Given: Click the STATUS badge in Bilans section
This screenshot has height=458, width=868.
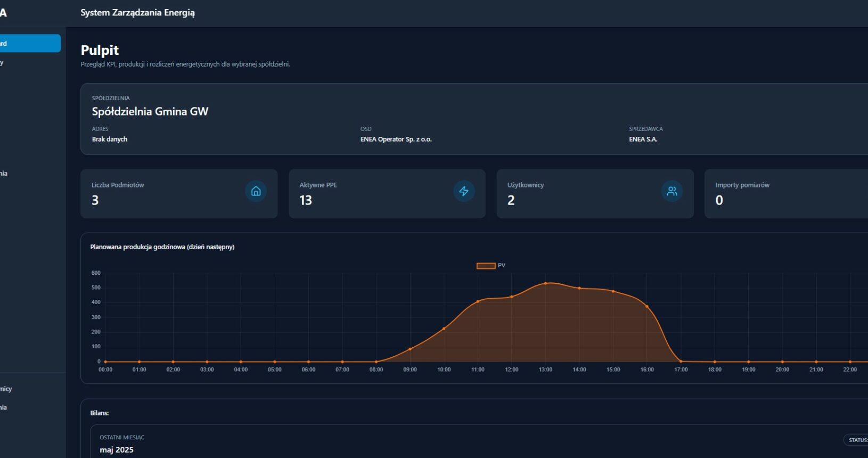Looking at the screenshot, I should click(856, 440).
